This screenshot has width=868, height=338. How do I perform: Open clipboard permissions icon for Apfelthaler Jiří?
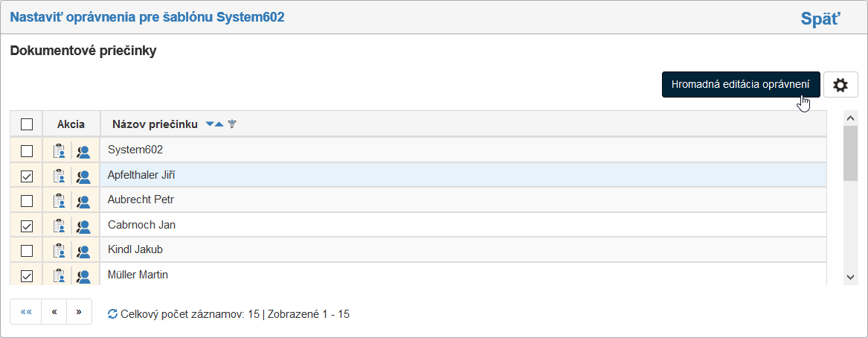(x=59, y=176)
